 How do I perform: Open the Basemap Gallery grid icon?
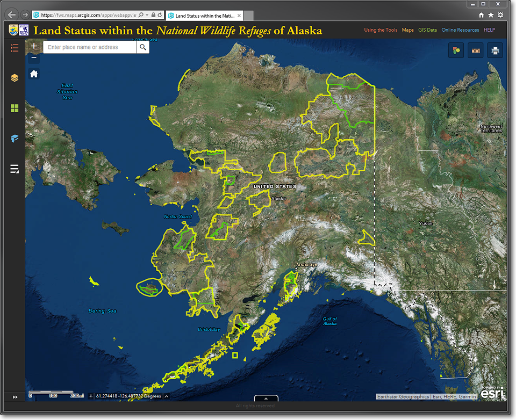pyautogui.click(x=15, y=108)
